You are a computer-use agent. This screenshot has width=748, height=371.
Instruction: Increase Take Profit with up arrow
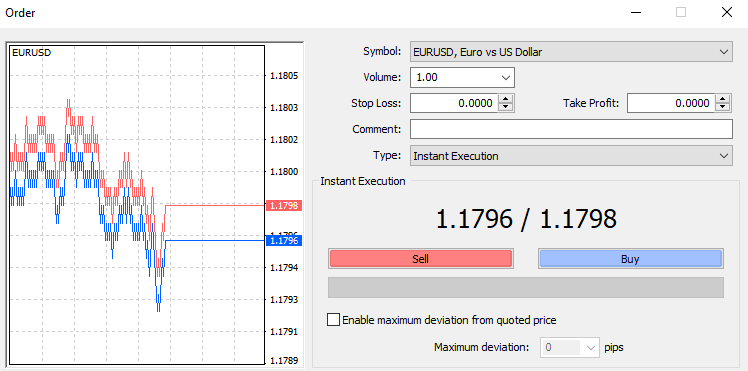[723, 99]
